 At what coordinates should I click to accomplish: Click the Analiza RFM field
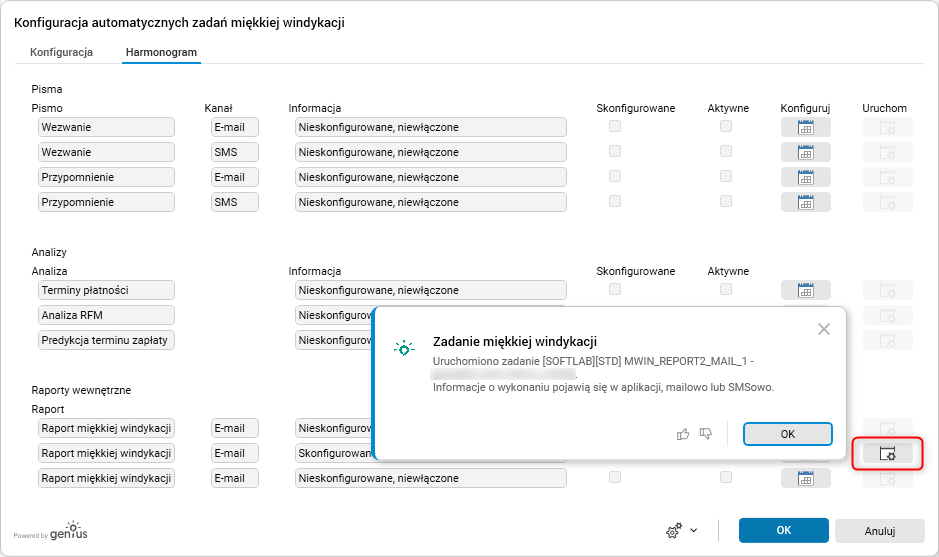[x=107, y=315]
